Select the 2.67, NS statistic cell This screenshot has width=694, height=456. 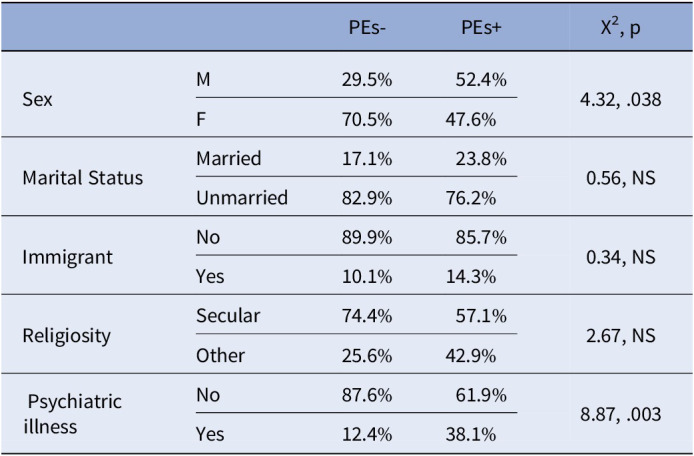coord(621,336)
